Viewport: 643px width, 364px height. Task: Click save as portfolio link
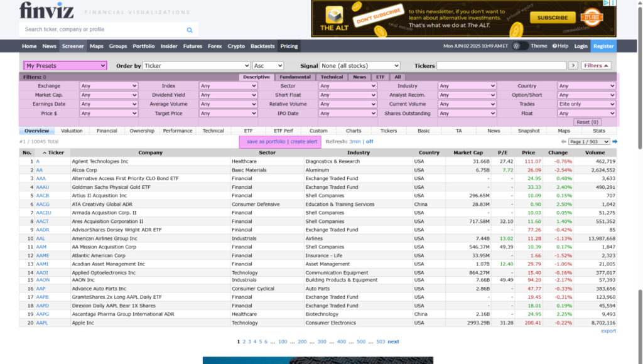(266, 141)
